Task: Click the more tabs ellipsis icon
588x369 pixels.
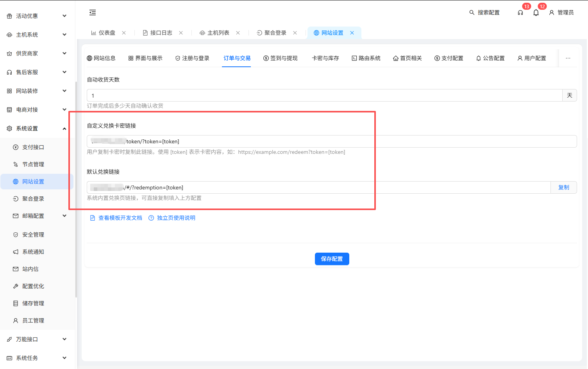Action: click(568, 58)
